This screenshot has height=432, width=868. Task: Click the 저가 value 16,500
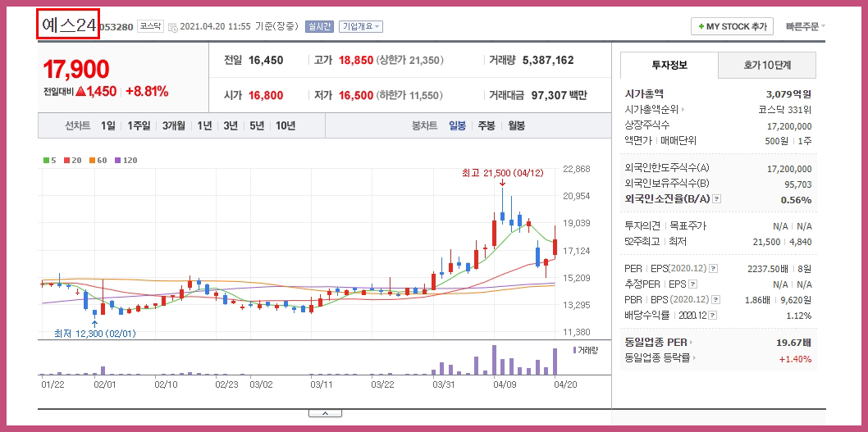point(356,95)
